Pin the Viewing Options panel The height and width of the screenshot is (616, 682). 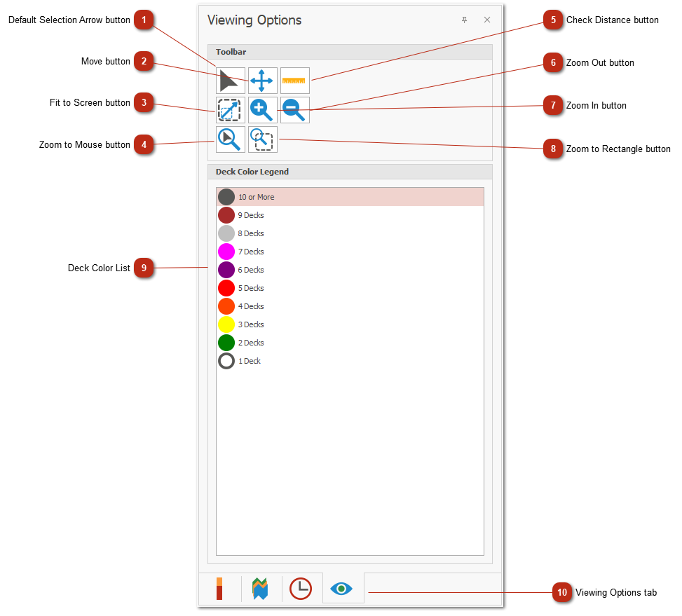coord(464,20)
